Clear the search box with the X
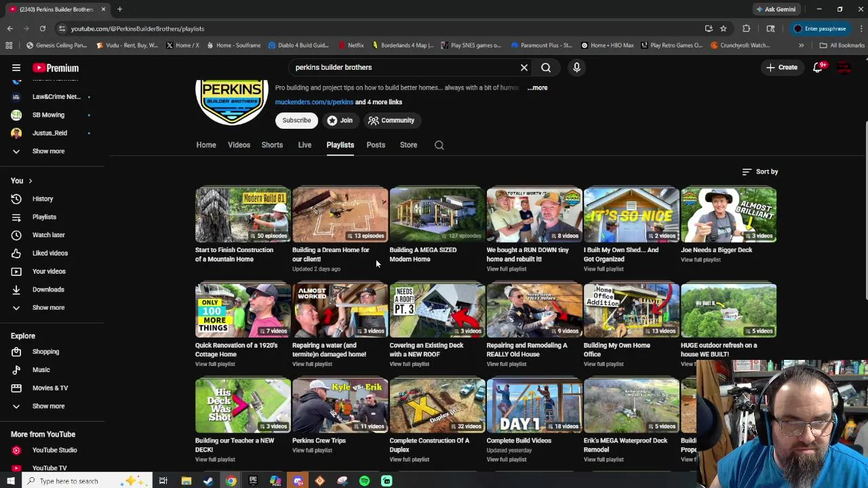 [524, 67]
